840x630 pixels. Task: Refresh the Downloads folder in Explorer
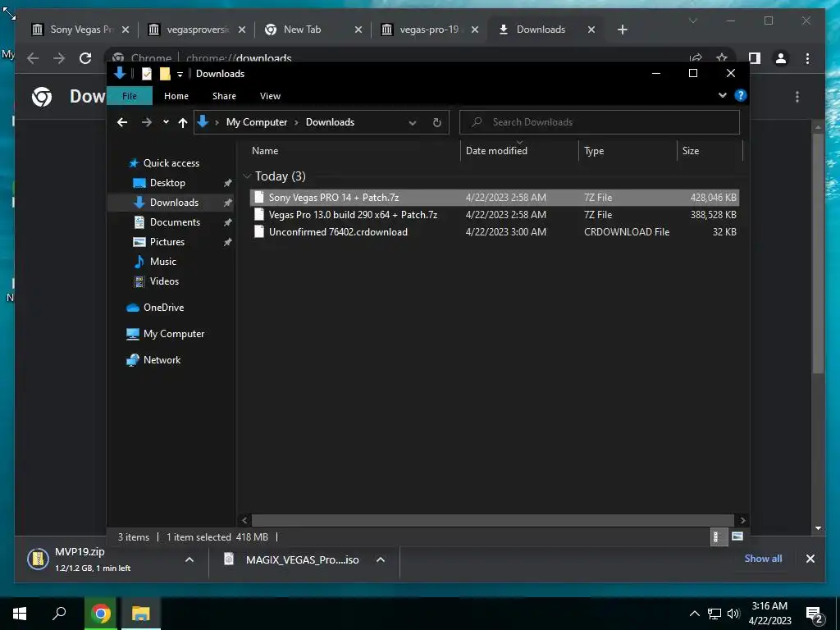[x=437, y=122]
